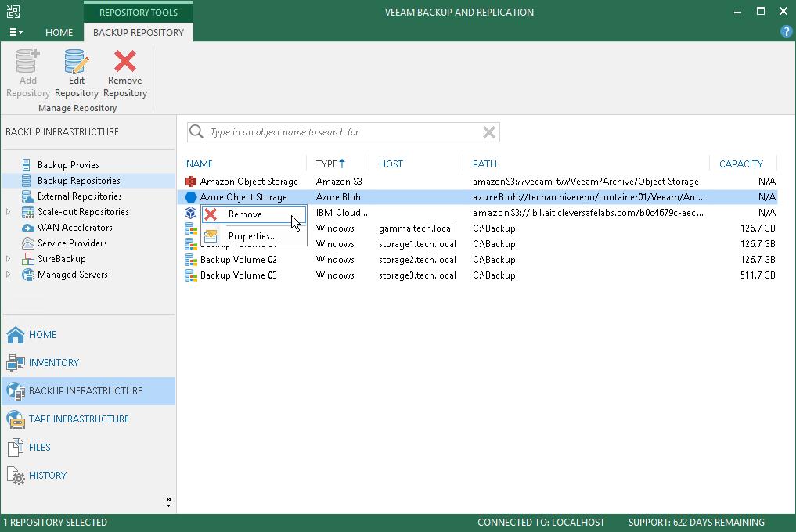Screen dimensions: 796x532
Task: Sort by the CAPACITY column header
Action: tap(741, 164)
